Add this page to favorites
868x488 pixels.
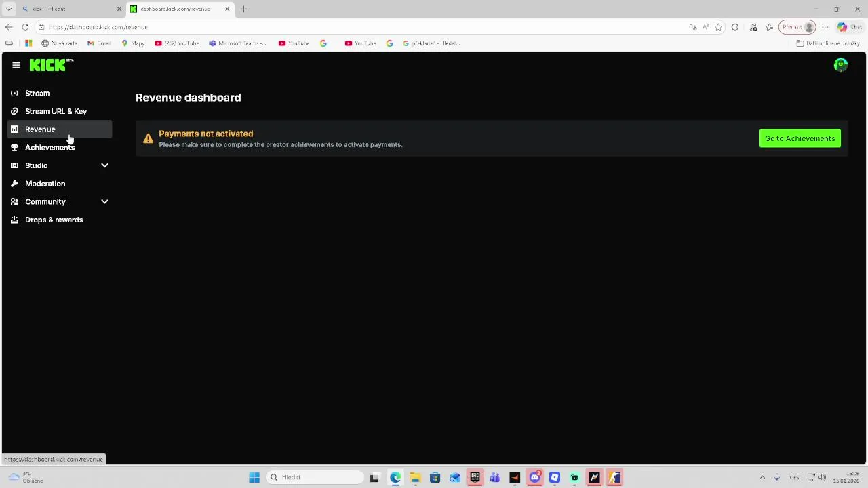tap(718, 27)
